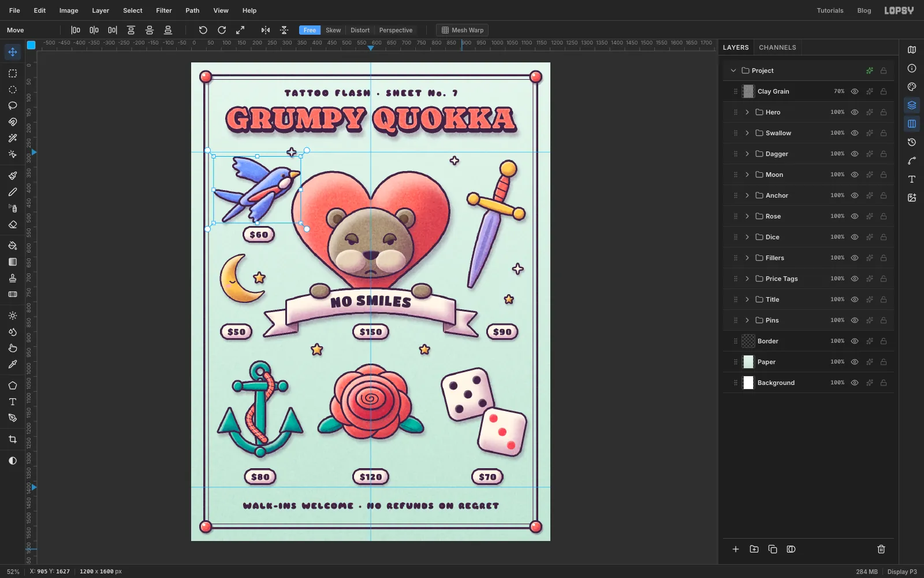Activate the Eraser tool
The image size is (924, 578).
[13, 224]
